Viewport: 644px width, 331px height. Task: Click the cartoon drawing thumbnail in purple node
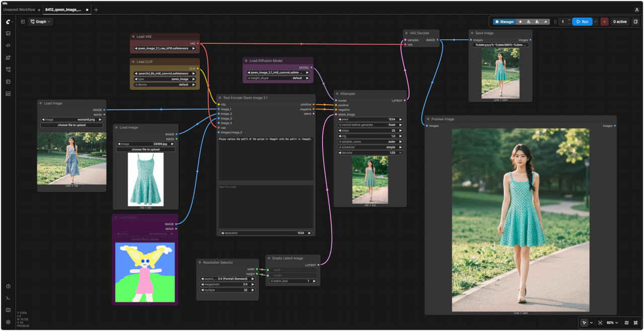click(145, 272)
